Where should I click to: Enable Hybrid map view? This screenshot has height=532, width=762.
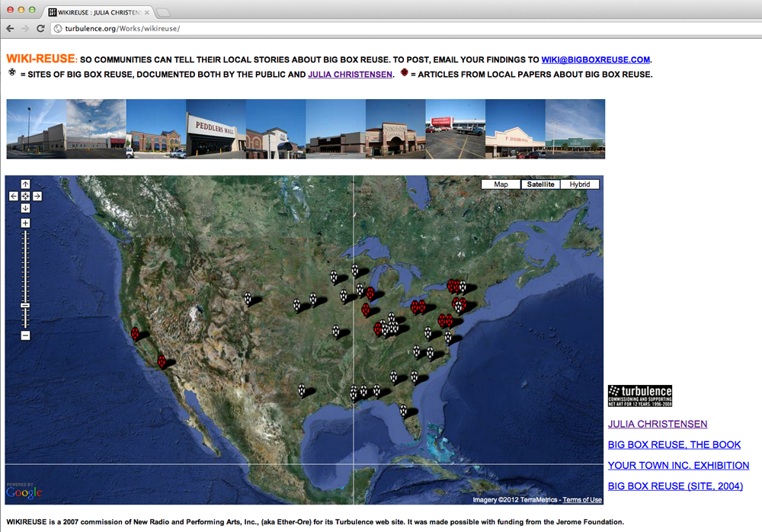(580, 184)
